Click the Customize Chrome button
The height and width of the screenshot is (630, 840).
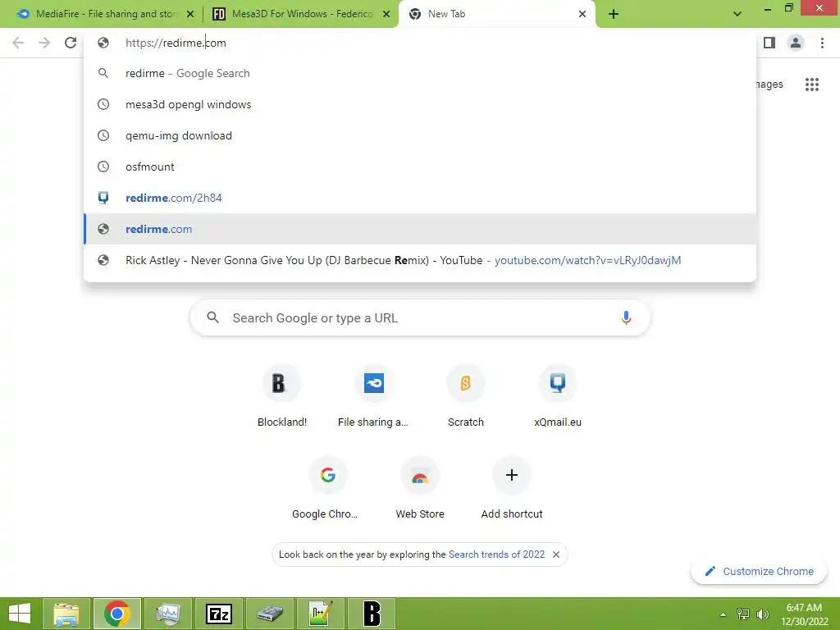tap(759, 571)
